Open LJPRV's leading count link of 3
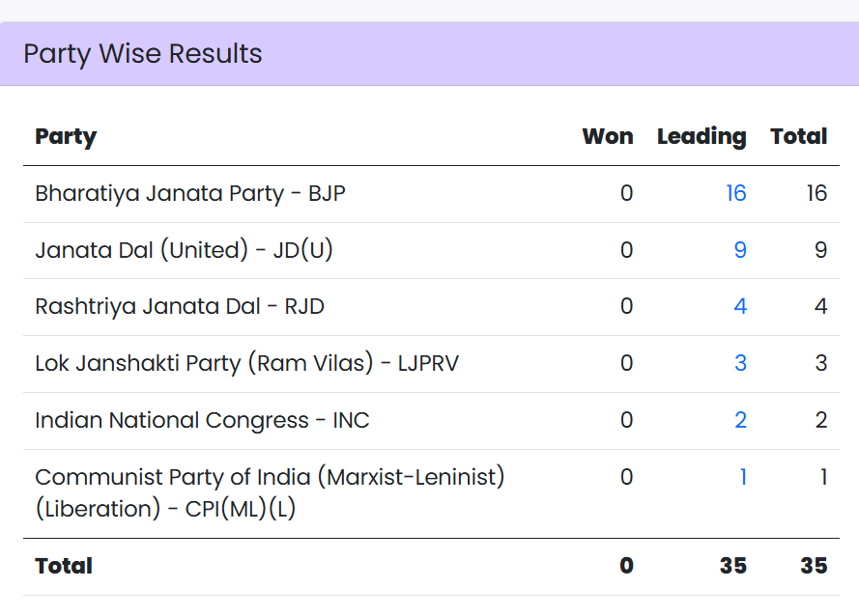859x616 pixels. click(740, 363)
